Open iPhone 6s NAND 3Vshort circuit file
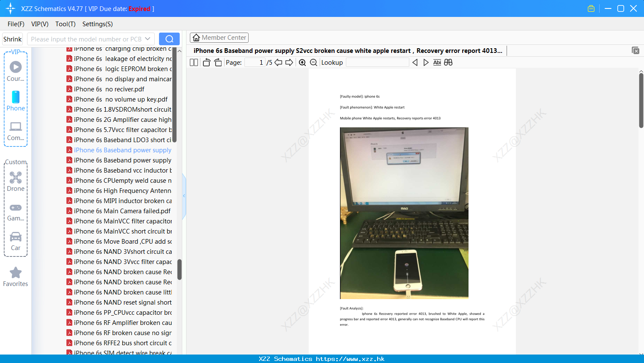 [119, 252]
